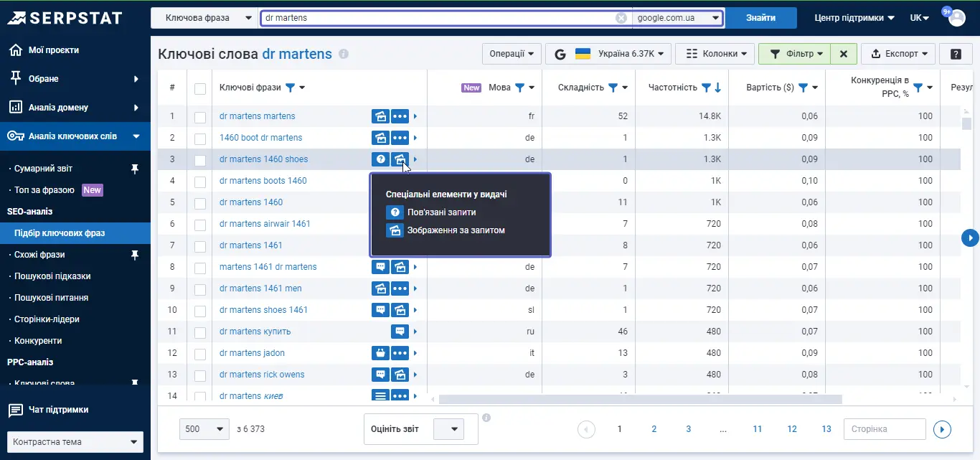Viewport: 980px width, 460px height.
Task: Click the shopping basket icon for dr martens jadon
Action: pyautogui.click(x=380, y=353)
